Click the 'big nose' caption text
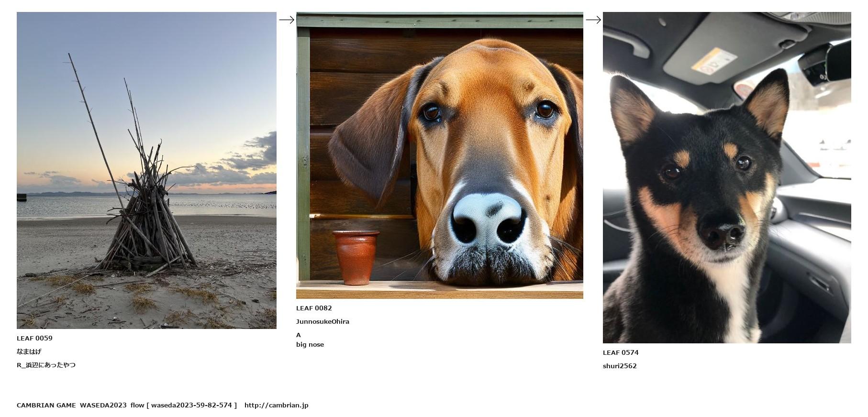This screenshot has height=417, width=868. 310,344
